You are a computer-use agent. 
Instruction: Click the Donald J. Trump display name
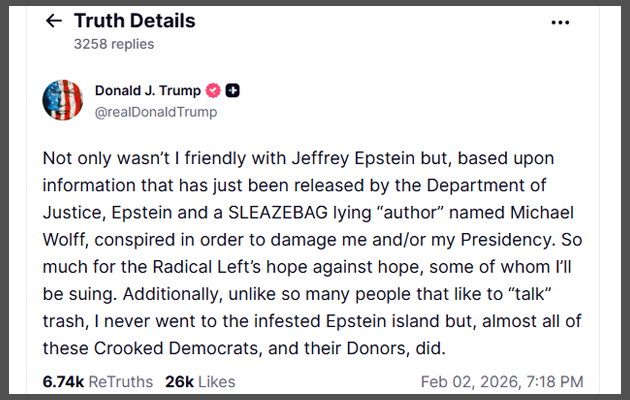(x=148, y=91)
